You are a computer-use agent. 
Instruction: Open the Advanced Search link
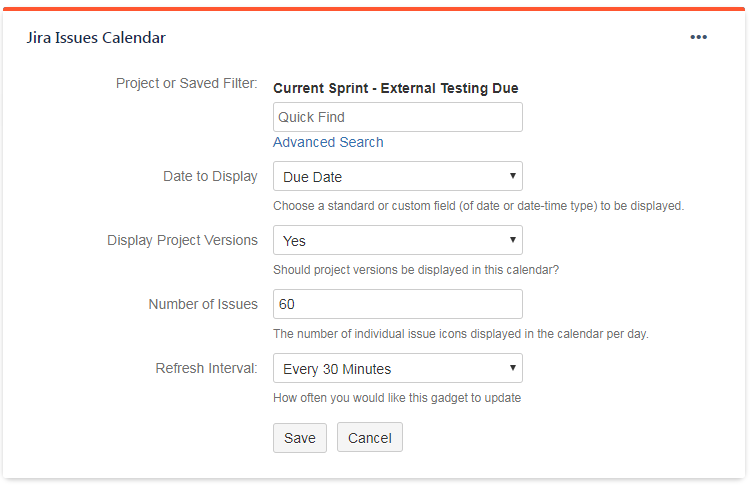328,142
